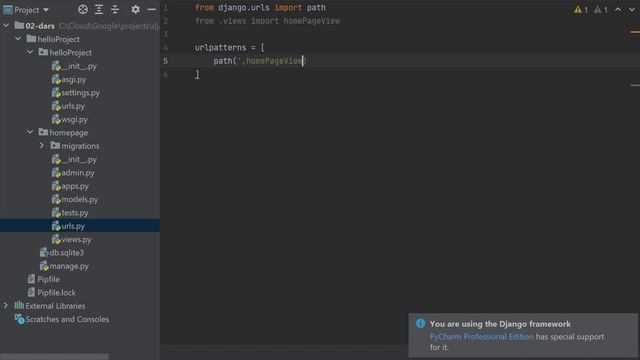The width and height of the screenshot is (640, 360).
Task: Expand External Libraries node
Action: (6, 306)
